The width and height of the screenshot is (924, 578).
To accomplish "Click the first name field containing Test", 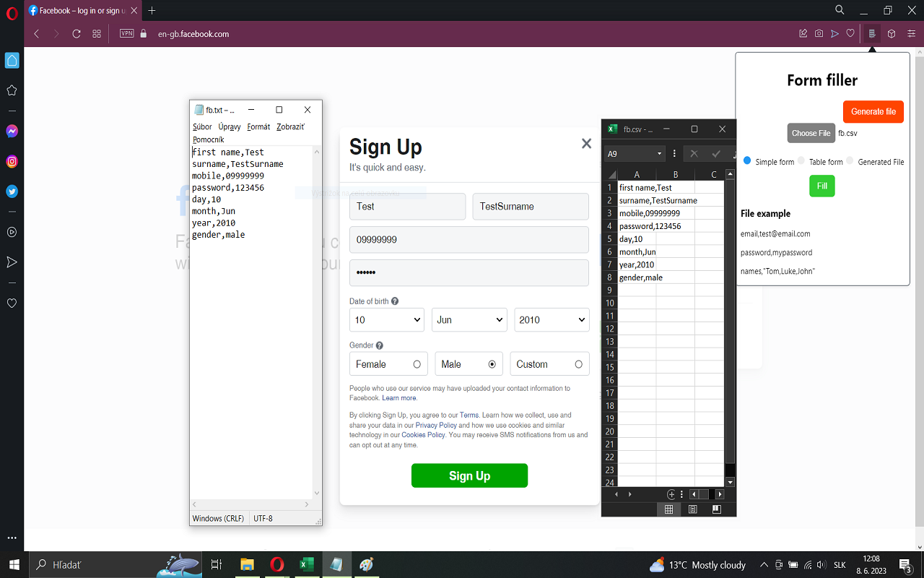I will tap(407, 207).
